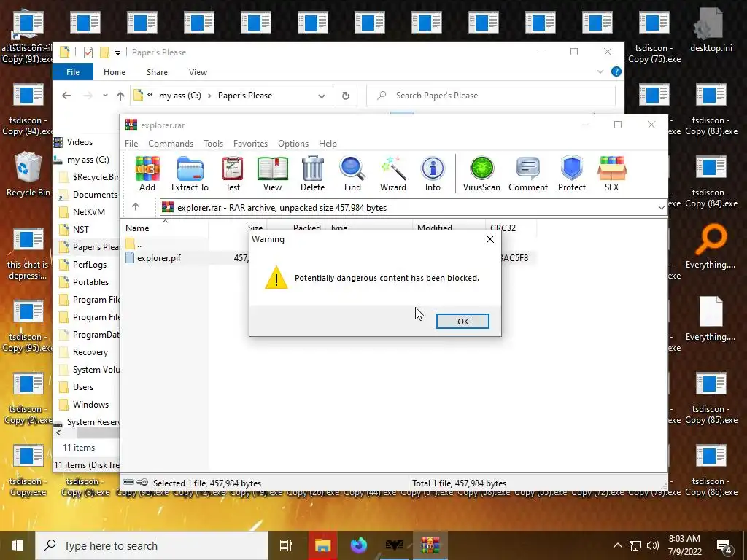Open the Comment tool
Screen dimensions: 747x560
pyautogui.click(x=528, y=174)
